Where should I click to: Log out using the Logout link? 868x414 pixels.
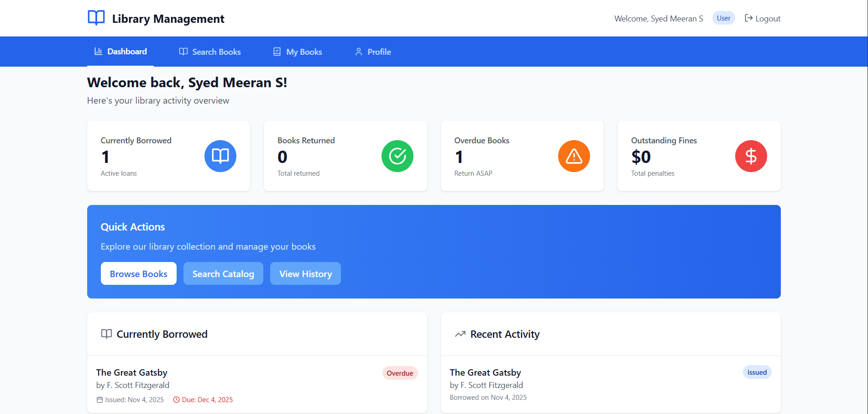tap(763, 19)
